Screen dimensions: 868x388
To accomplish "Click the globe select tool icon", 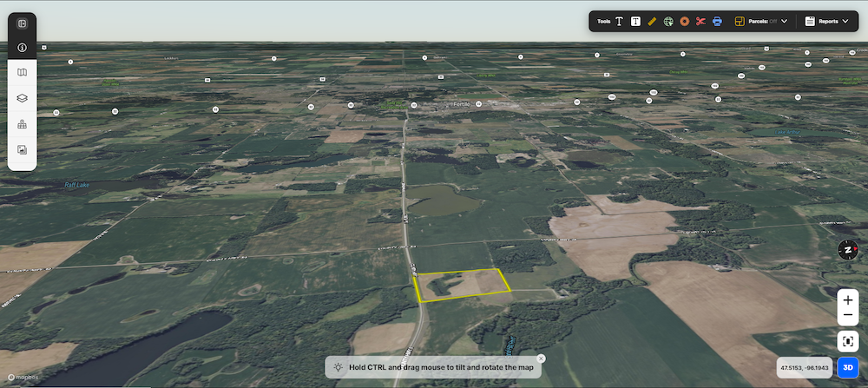I will (668, 21).
